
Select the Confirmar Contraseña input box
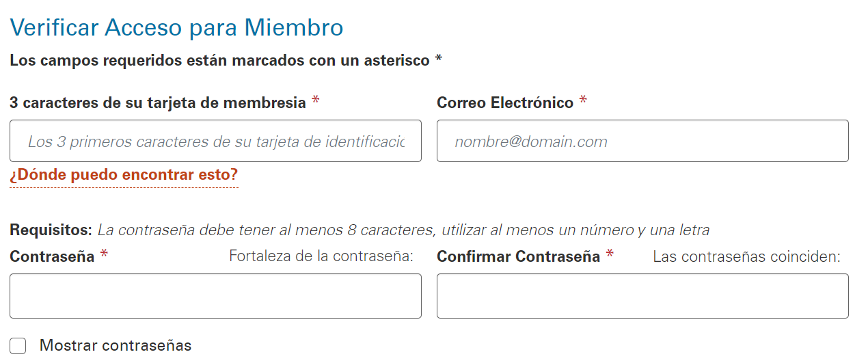pyautogui.click(x=642, y=296)
